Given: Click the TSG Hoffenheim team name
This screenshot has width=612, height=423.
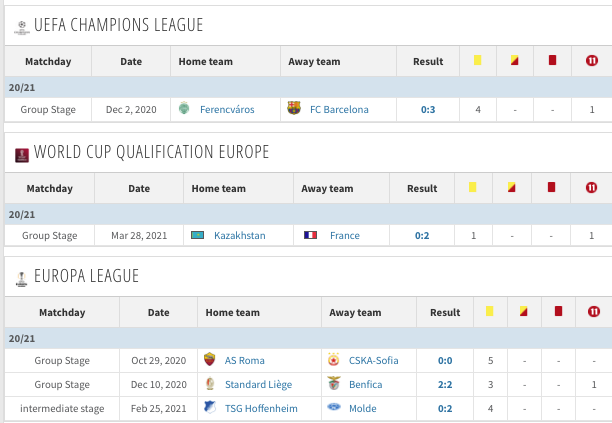Looking at the screenshot, I should point(261,409).
